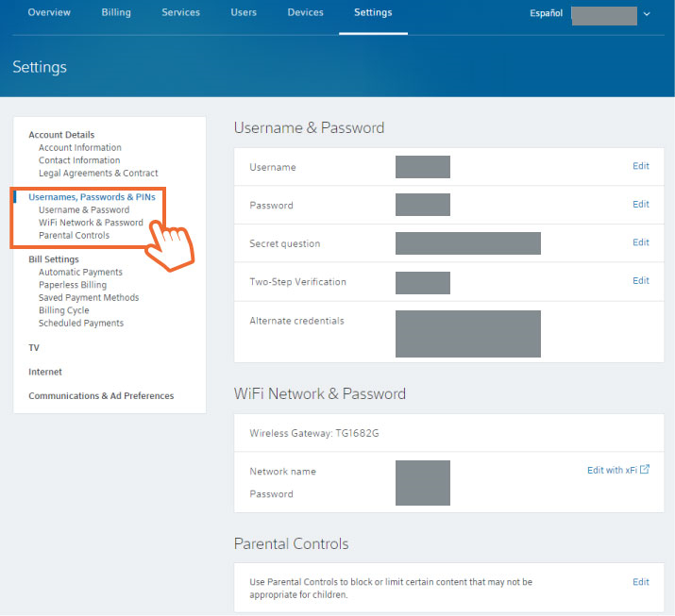This screenshot has width=675, height=616.
Task: Expand the TV section in sidebar
Action: [x=34, y=348]
